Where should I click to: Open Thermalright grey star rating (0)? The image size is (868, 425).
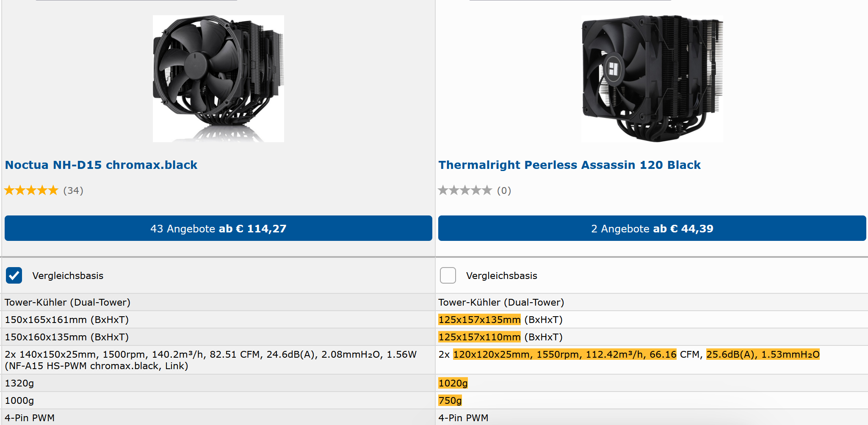coord(475,190)
